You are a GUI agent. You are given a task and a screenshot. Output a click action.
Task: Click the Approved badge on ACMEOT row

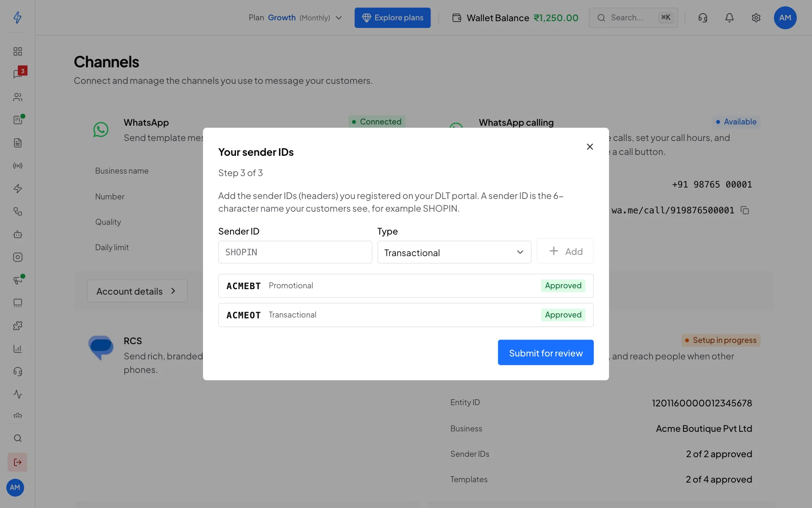coord(563,315)
